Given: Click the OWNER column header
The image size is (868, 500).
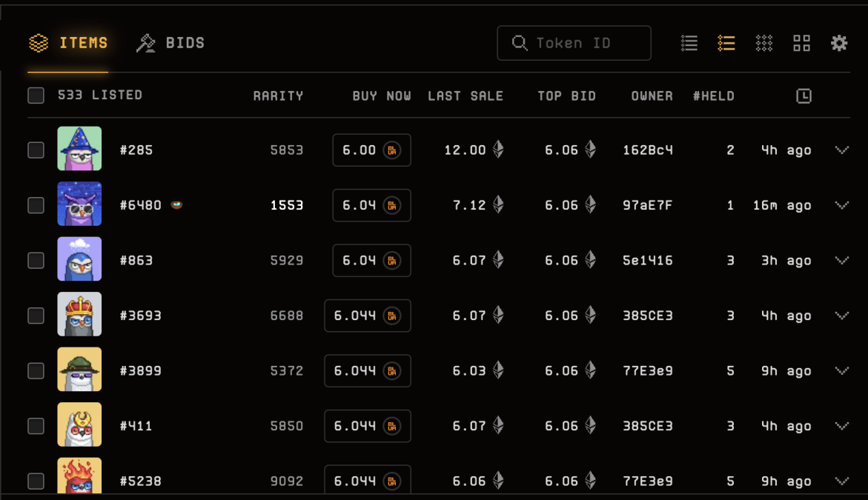Looking at the screenshot, I should coord(652,96).
